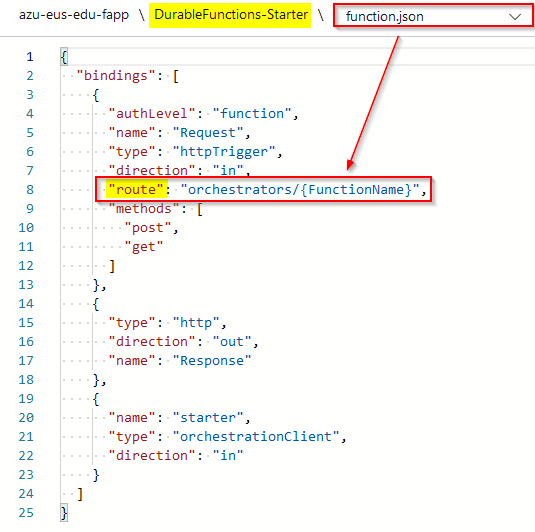Open the function.json file dropdown
The width and height of the screenshot is (535, 532).
(433, 16)
